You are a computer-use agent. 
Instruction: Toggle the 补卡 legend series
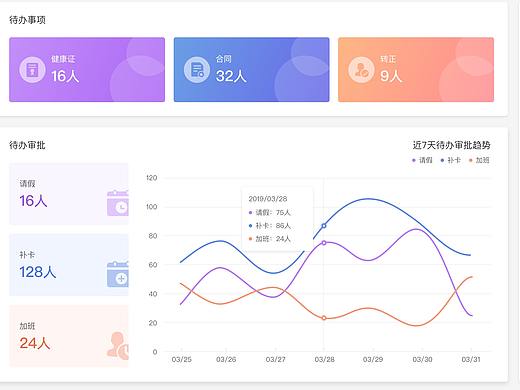pos(451,160)
